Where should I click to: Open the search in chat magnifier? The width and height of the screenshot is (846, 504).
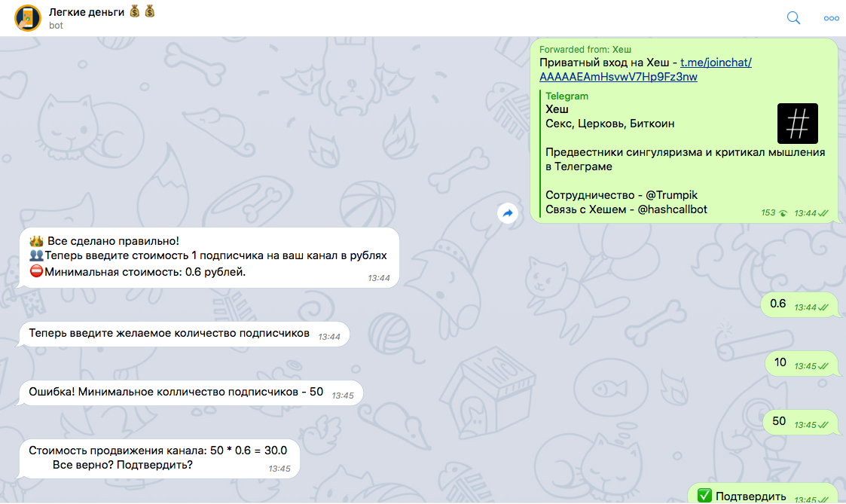tap(793, 18)
